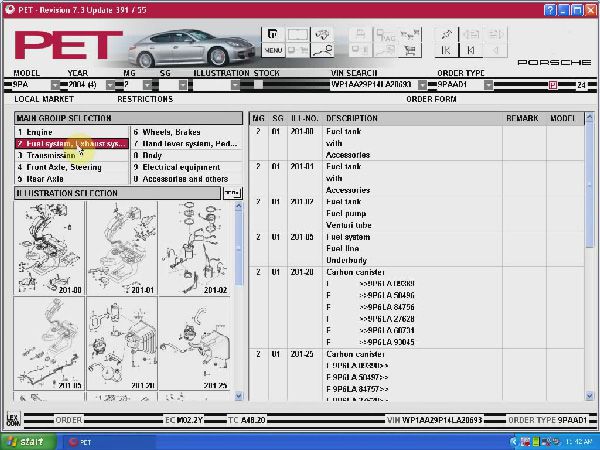Screen dimensions: 600x450
Task: Select table row 201-20 Carbon canister
Action: (x=416, y=307)
